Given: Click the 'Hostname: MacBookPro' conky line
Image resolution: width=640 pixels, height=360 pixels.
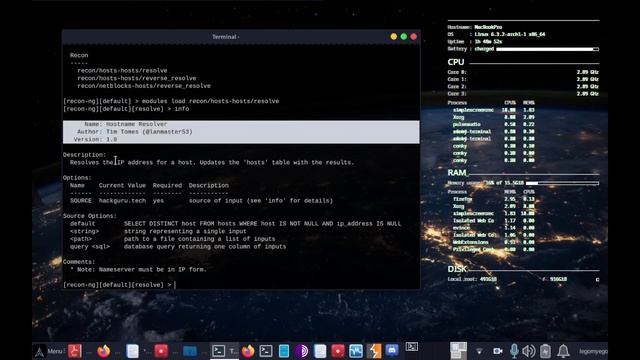Looking at the screenshot, I should coord(475,27).
